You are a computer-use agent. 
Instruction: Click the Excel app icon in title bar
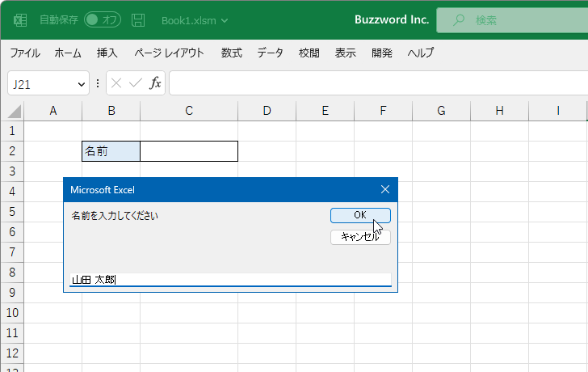point(20,20)
